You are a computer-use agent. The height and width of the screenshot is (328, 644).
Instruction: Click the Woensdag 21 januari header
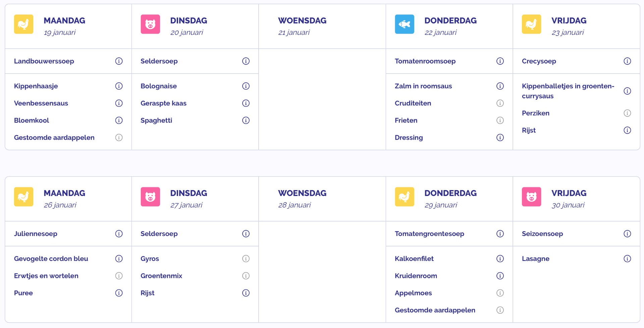click(302, 26)
